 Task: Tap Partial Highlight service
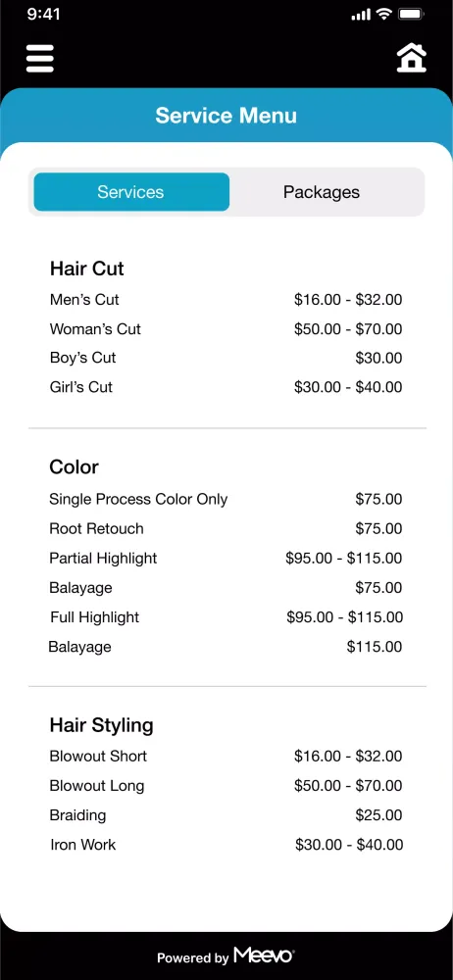226,559
